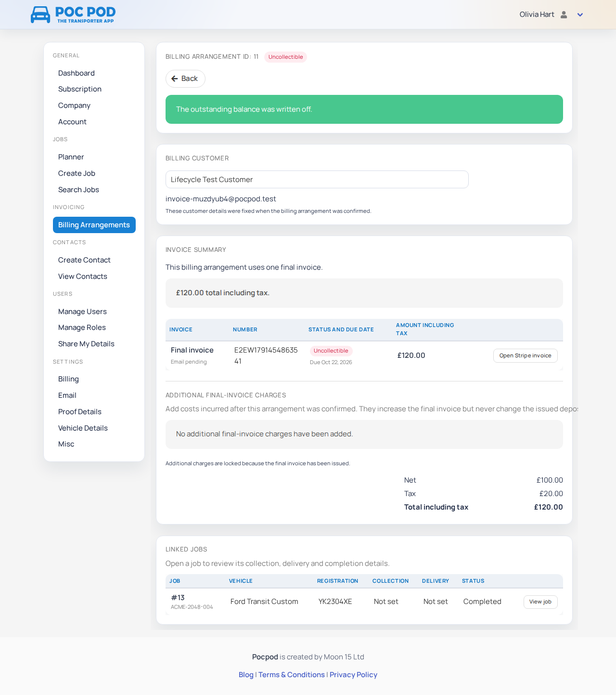Select Billing Arrangements menu item
Image resolution: width=616 pixels, height=695 pixels.
(94, 225)
